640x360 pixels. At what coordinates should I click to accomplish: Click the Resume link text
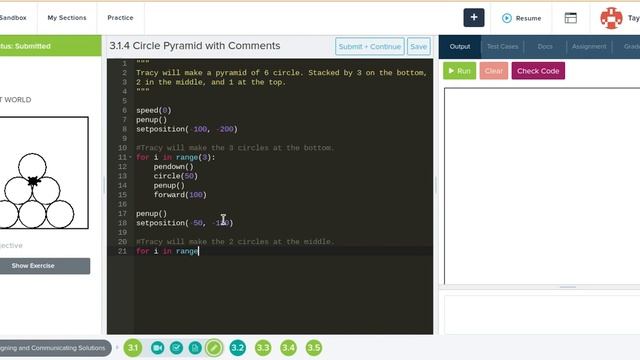pos(528,18)
